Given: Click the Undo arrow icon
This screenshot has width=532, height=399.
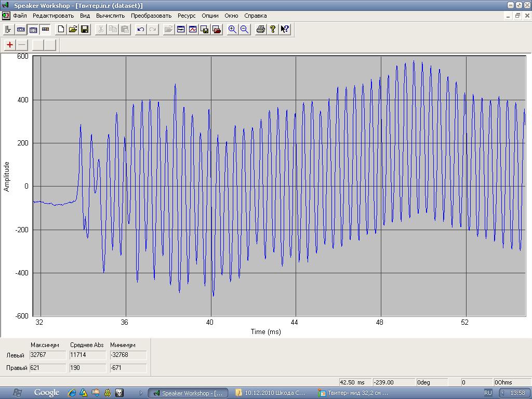Looking at the screenshot, I should tap(140, 30).
